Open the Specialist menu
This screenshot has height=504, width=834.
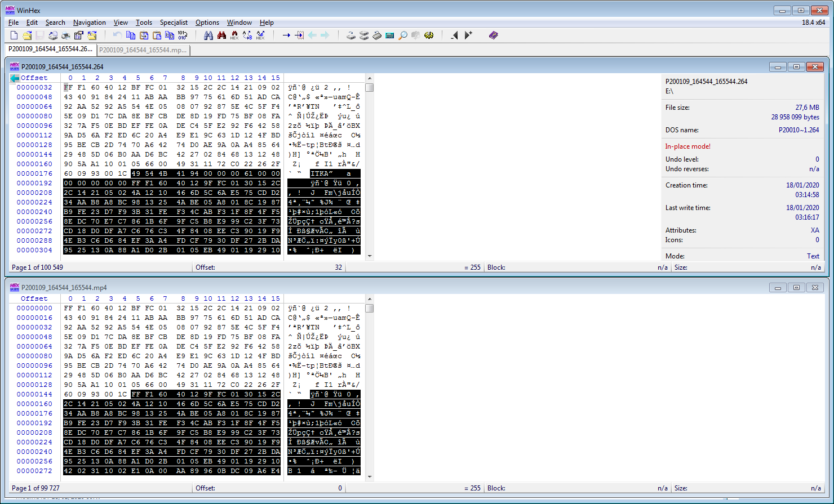(x=174, y=23)
